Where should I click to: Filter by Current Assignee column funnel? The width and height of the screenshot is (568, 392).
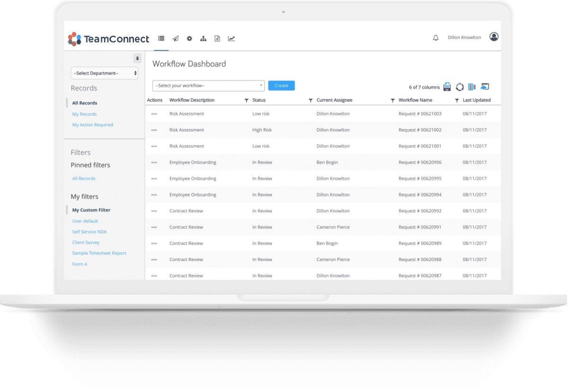coord(392,101)
